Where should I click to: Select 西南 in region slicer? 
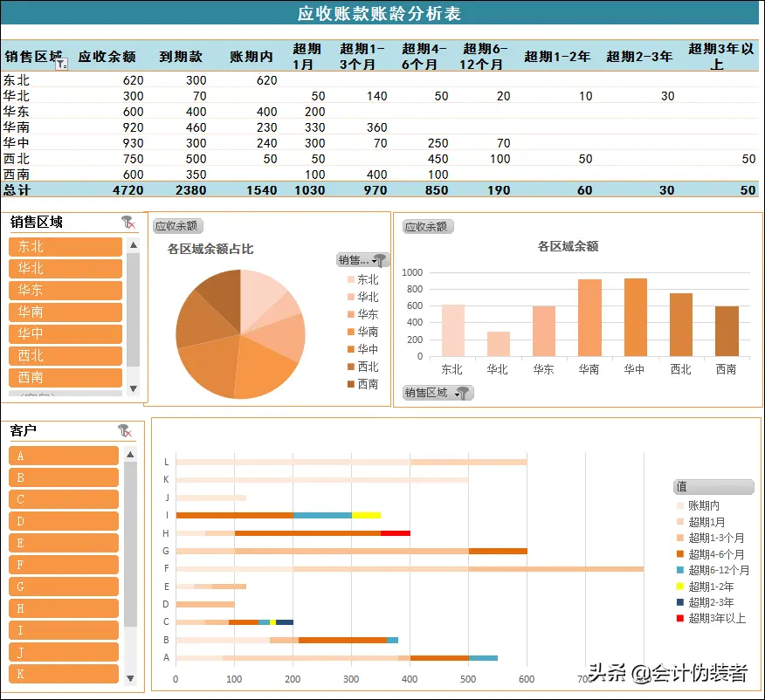(x=65, y=378)
